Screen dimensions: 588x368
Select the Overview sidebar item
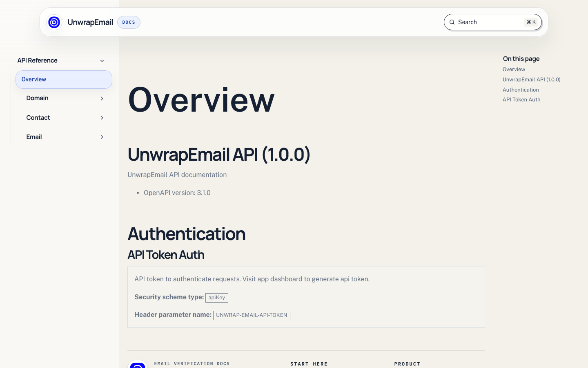pos(64,79)
